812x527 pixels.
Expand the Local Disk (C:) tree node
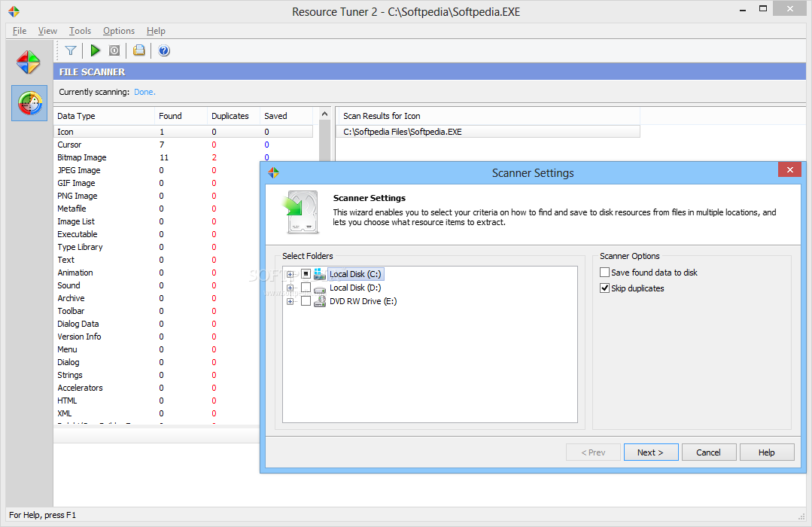(x=290, y=274)
